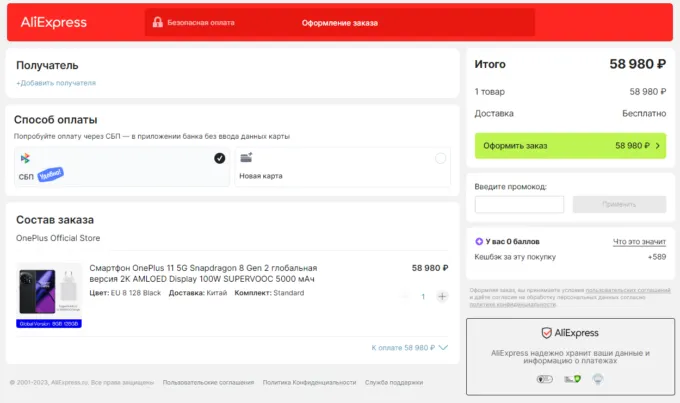680x403 pixels.
Task: Click the AliExpress shield logo in security box
Action: [546, 333]
